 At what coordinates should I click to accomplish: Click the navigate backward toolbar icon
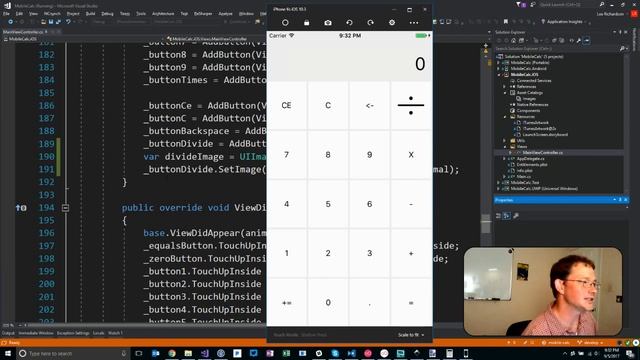pos(11,22)
